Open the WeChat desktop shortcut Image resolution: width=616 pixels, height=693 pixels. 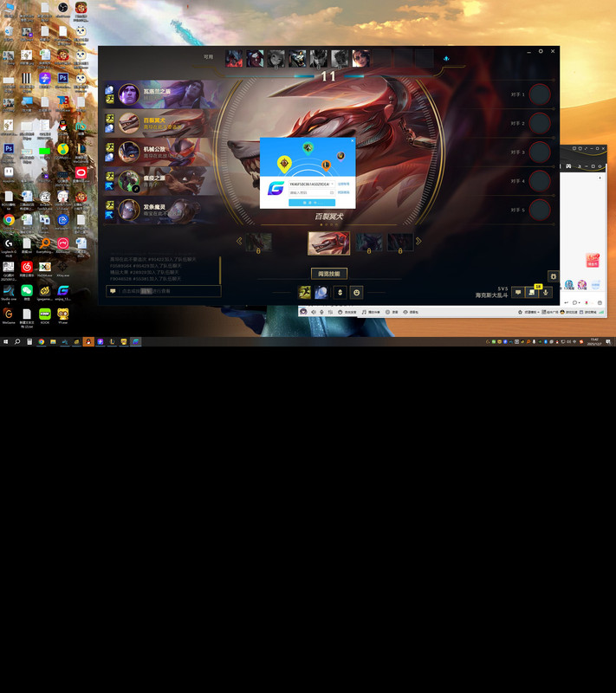click(x=27, y=293)
